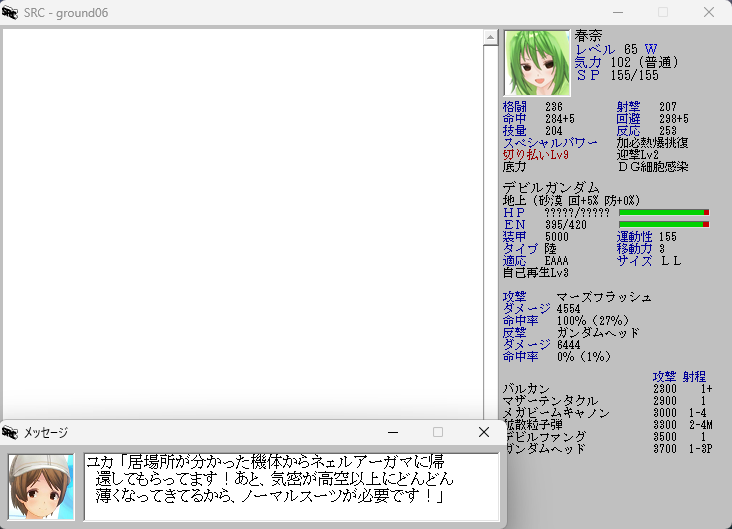Minimize the SRC ground06 window
The height and width of the screenshot is (529, 732).
pos(618,13)
